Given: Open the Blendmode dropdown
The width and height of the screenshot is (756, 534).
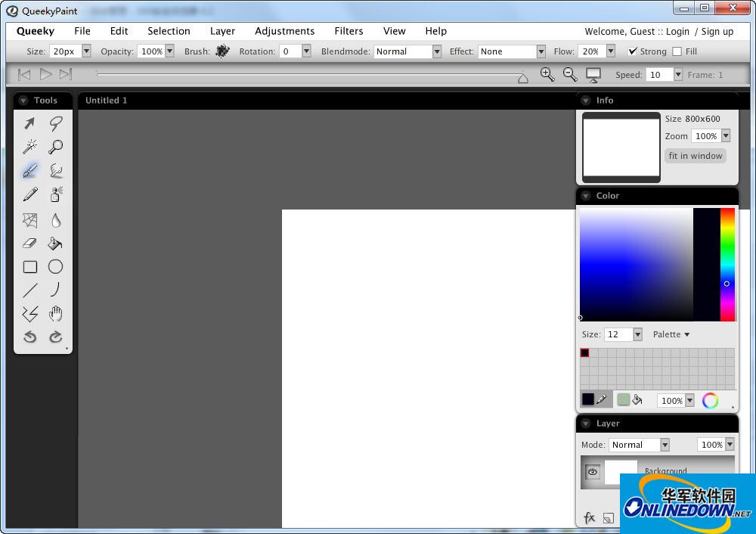Looking at the screenshot, I should coord(437,51).
